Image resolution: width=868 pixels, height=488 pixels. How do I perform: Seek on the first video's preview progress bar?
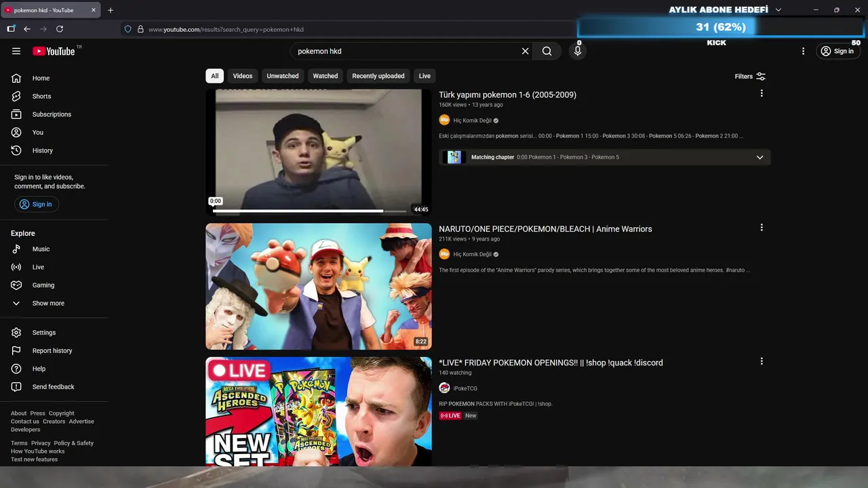click(x=310, y=211)
